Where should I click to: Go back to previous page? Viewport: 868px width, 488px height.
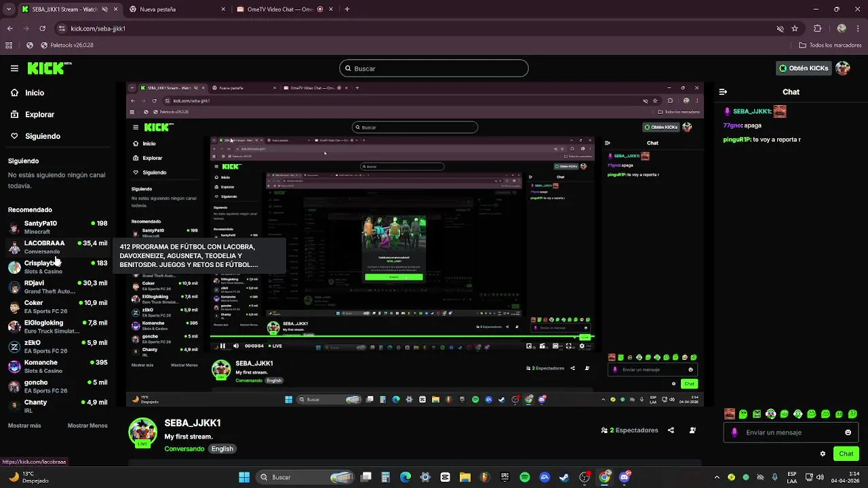coord(9,28)
